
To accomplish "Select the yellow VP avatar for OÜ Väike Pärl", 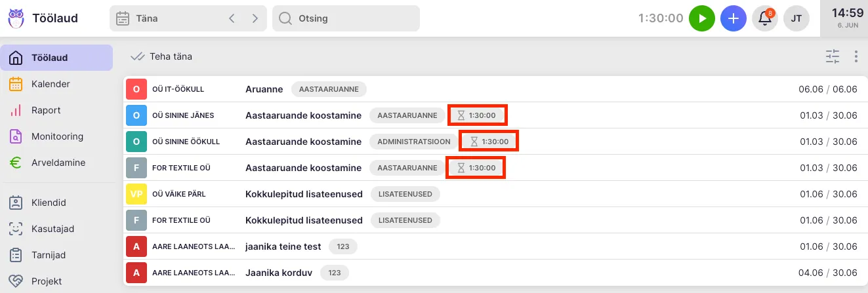I will coord(136,194).
